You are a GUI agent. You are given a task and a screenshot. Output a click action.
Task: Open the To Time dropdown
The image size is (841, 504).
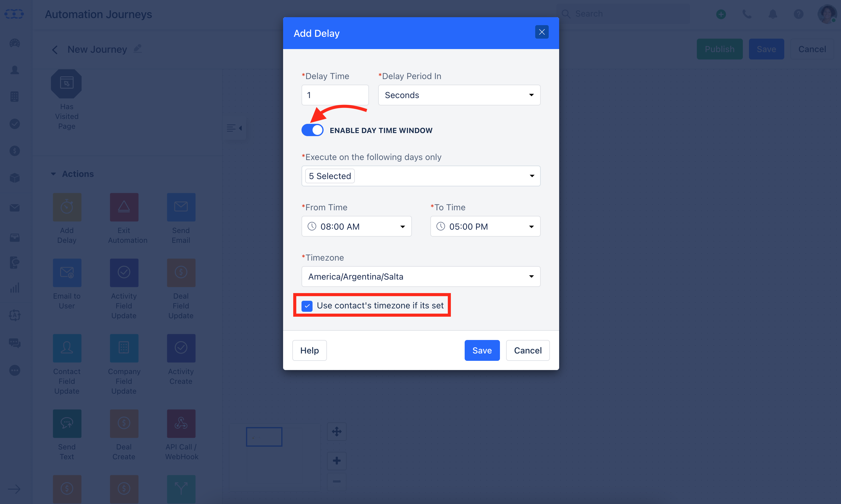pyautogui.click(x=485, y=226)
